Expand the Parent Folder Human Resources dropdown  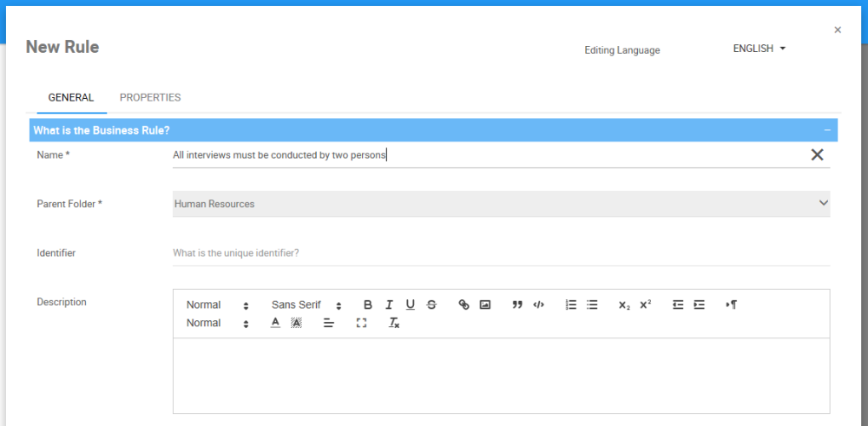pyautogui.click(x=501, y=204)
